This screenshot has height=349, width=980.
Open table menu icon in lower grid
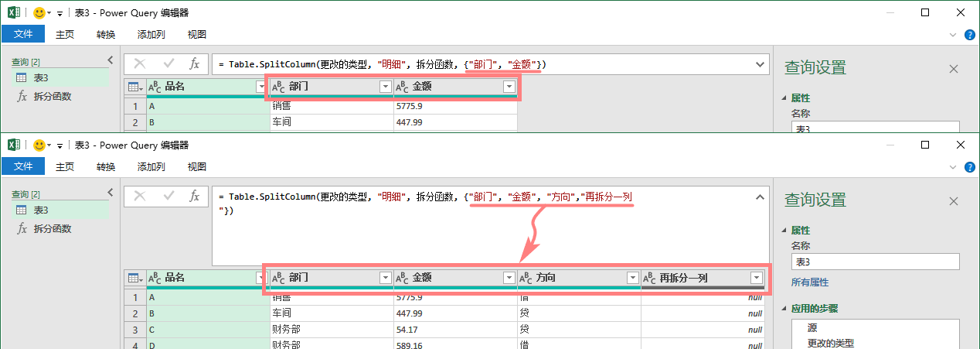134,278
